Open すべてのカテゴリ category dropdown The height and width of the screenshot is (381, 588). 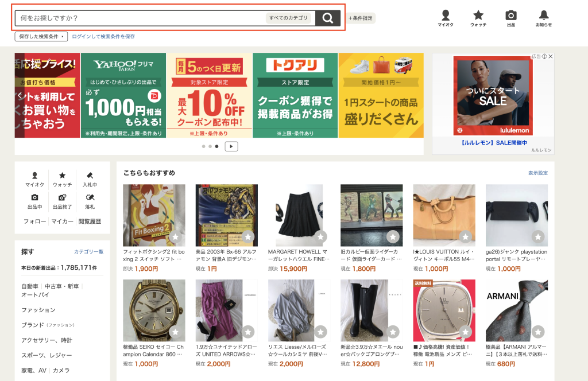(288, 18)
